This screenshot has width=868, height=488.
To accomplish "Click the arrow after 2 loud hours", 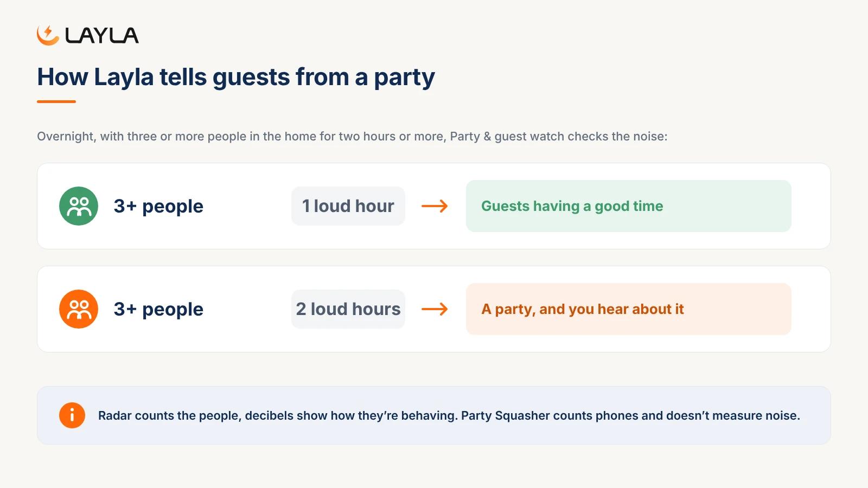I will pos(435,309).
